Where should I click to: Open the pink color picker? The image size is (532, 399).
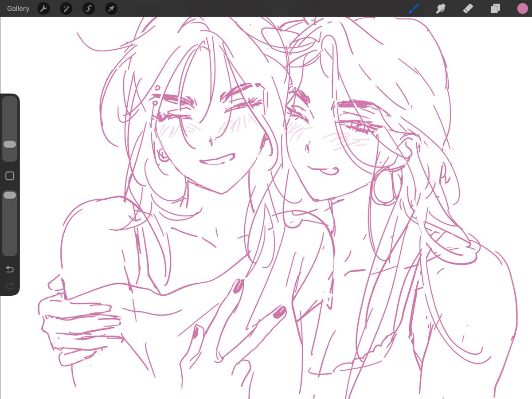[x=523, y=8]
